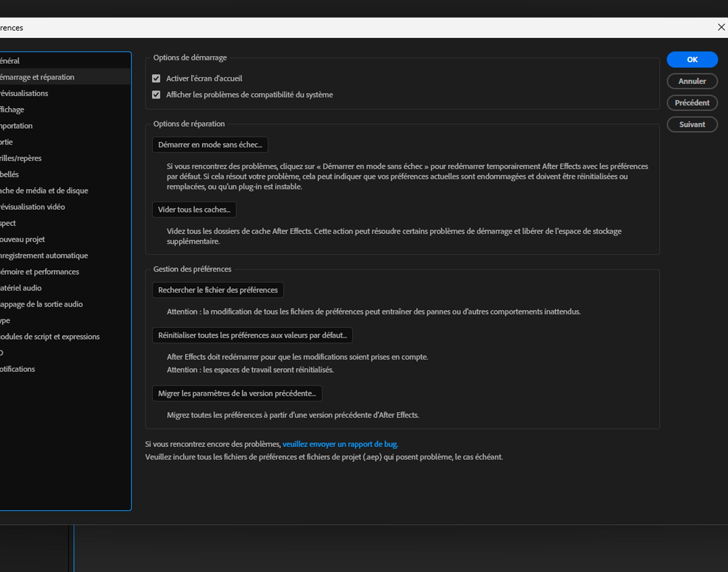Close the preferences dialog with the X

721,27
